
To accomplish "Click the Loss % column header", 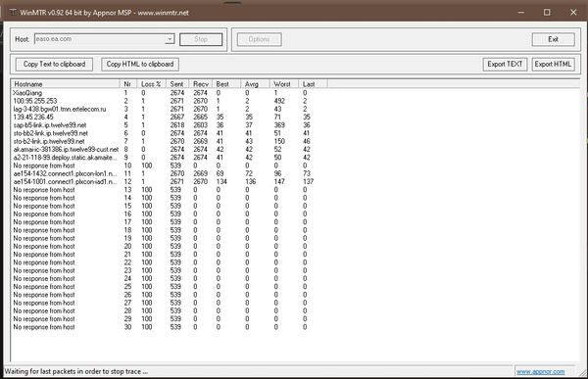I will coord(151,84).
